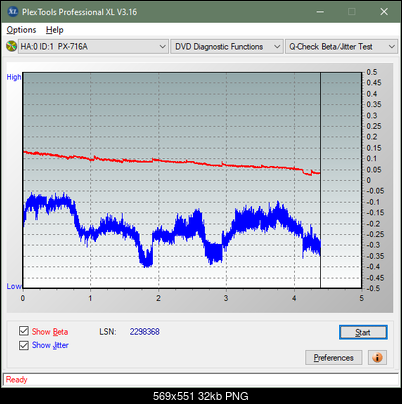Click the blue Show Jitter label
Viewport: 402px width, 404px height.
50,345
